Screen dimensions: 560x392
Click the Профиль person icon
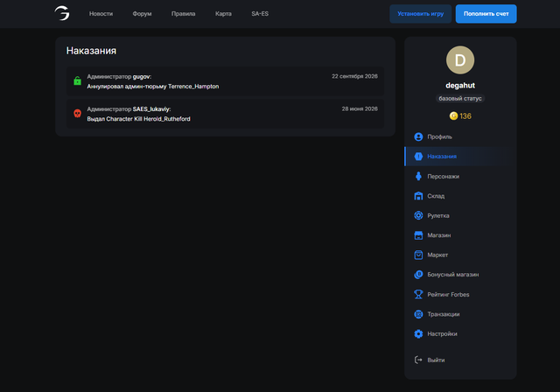(418, 136)
